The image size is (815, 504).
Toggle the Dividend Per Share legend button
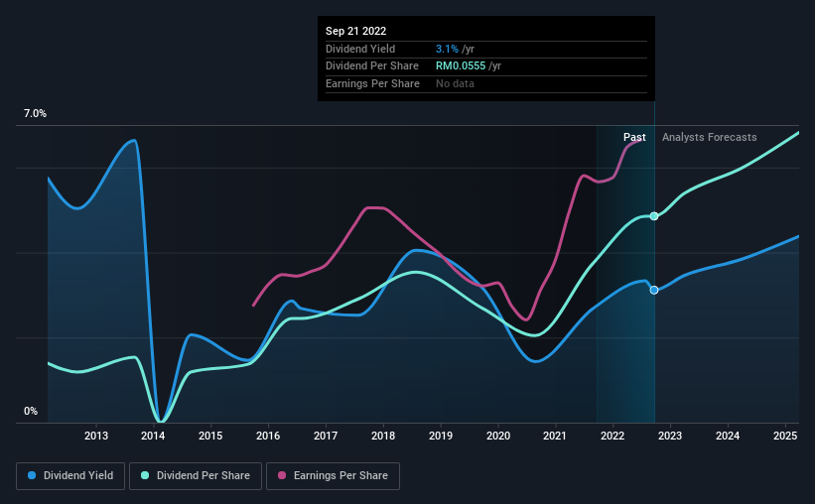196,476
